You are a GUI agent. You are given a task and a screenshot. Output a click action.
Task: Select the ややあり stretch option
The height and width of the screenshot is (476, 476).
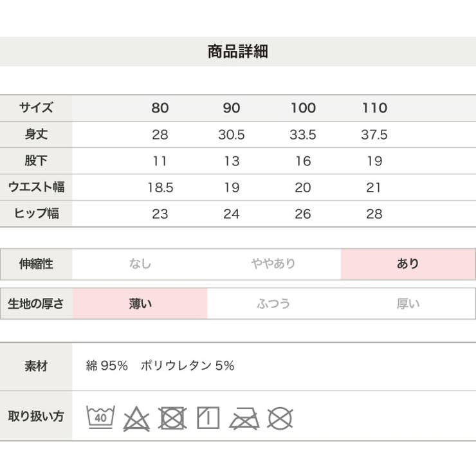tap(273, 264)
